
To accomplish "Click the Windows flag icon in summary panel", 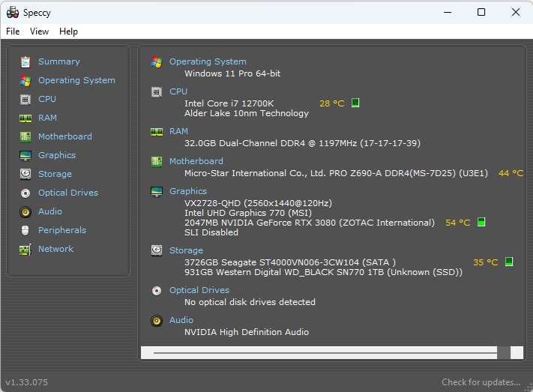I will pos(157,62).
